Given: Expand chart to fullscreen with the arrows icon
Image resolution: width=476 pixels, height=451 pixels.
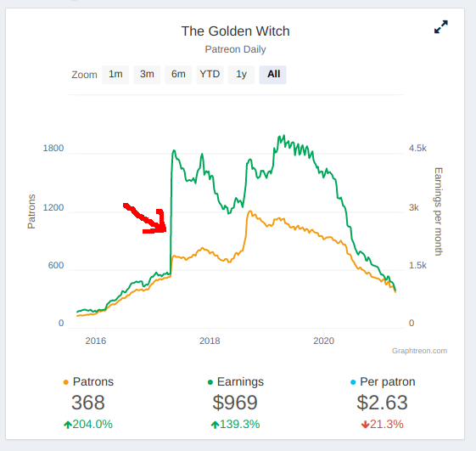Looking at the screenshot, I should coord(440,27).
